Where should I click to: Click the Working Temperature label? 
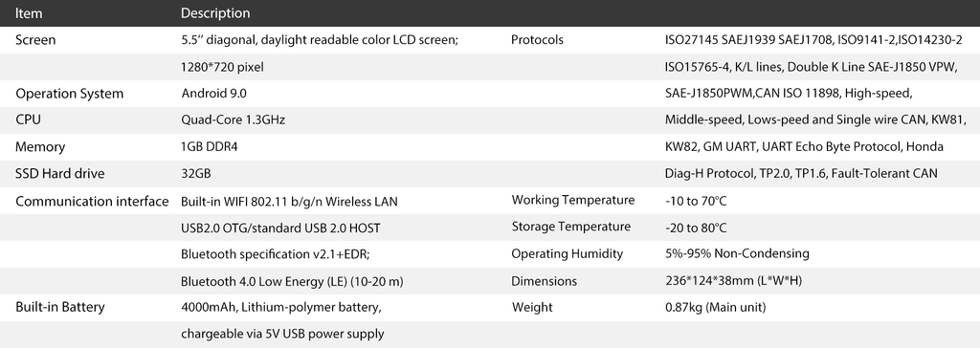pyautogui.click(x=573, y=200)
